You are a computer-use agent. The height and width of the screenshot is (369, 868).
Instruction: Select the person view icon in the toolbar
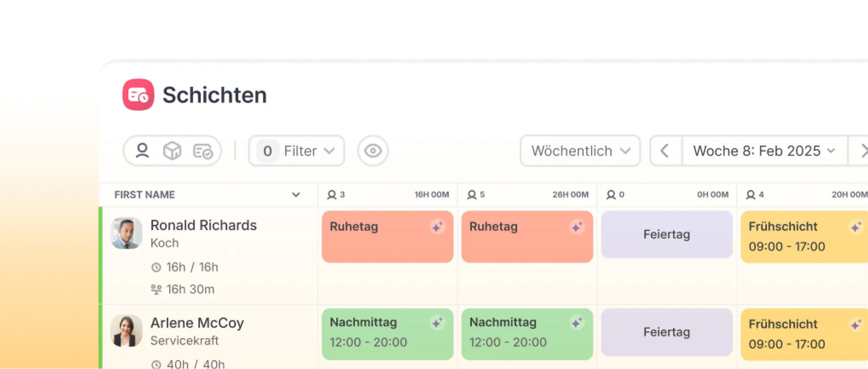point(142,151)
